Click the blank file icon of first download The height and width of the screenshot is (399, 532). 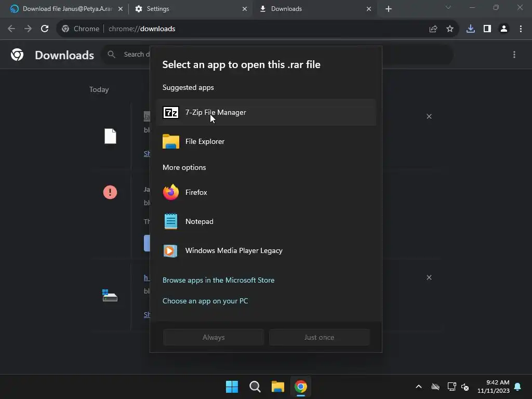110,136
